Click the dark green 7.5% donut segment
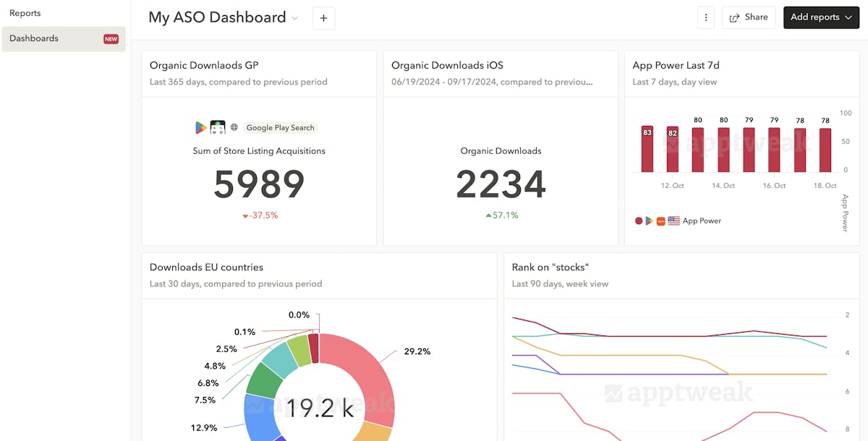Viewport: 868px width, 441px height. 264,380
